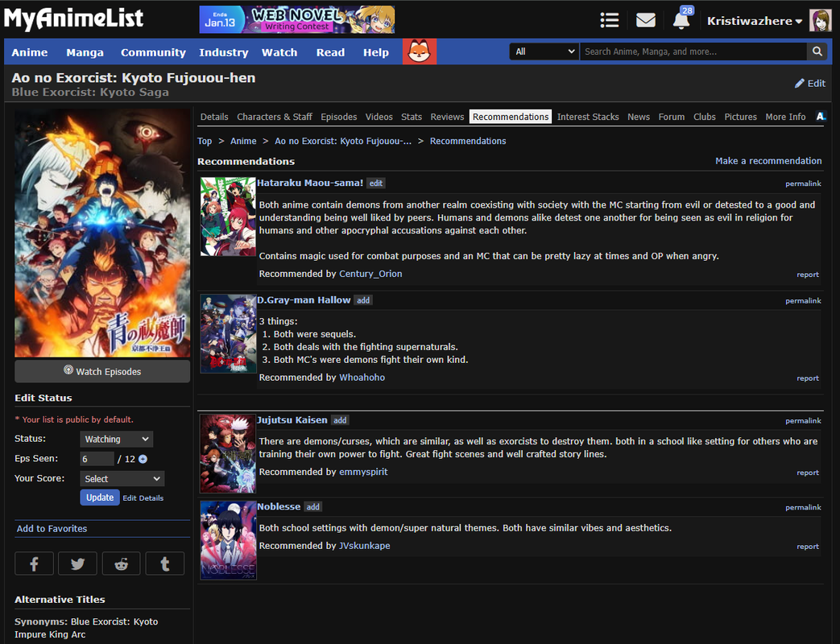Share on Reddit
Viewport: 840px width, 644px height.
pos(121,563)
